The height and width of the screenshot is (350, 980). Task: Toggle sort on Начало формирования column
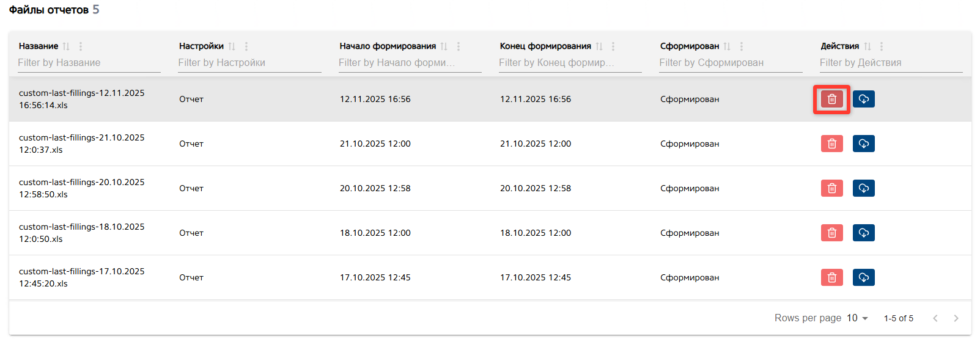(x=444, y=46)
